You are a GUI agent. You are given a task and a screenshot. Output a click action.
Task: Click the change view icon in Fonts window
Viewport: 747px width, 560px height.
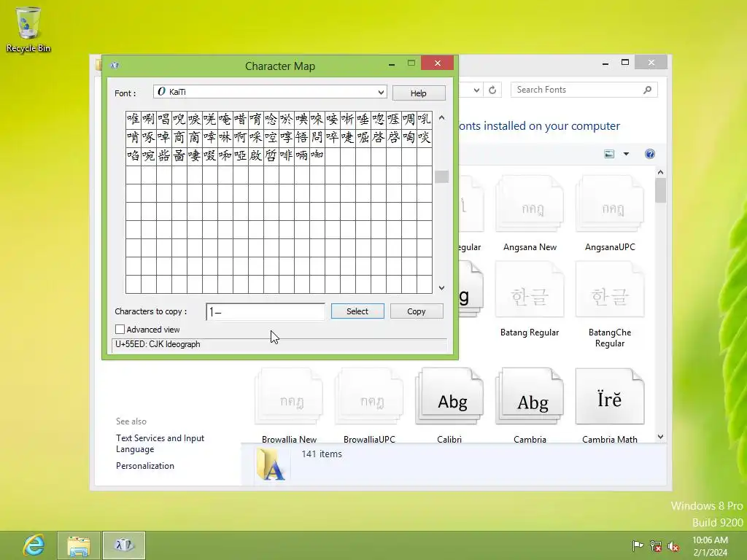[x=609, y=154]
